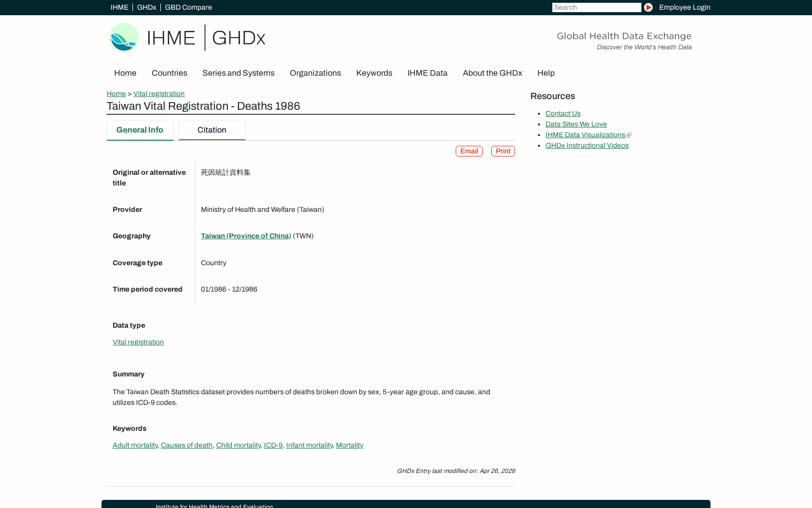Open IHME Data Visualizations link
The image size is (812, 508).
pyautogui.click(x=585, y=135)
